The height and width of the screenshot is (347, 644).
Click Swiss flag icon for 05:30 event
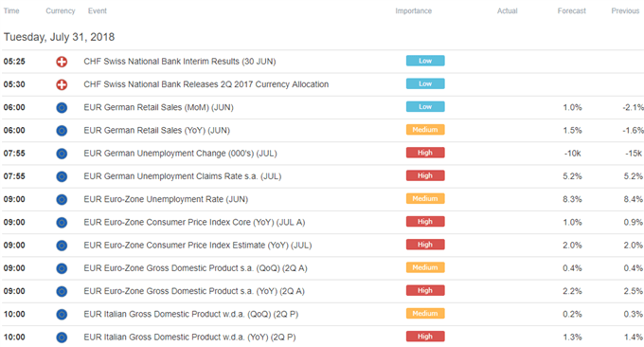coord(62,84)
